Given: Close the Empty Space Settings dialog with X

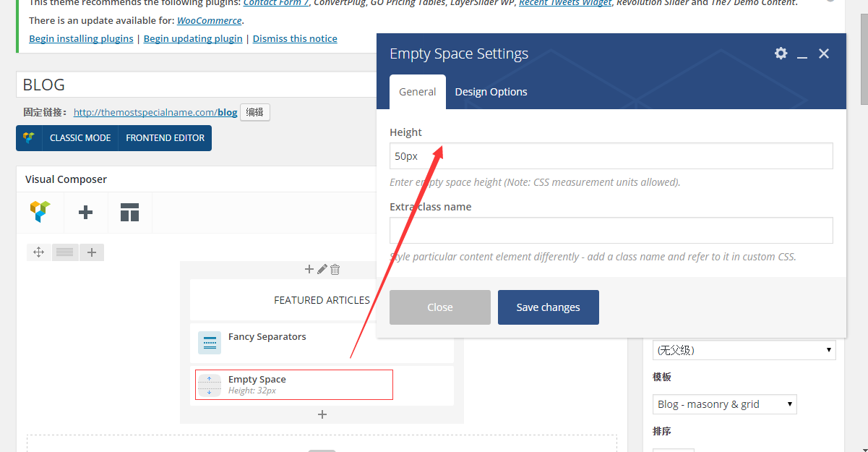Looking at the screenshot, I should click(x=823, y=54).
